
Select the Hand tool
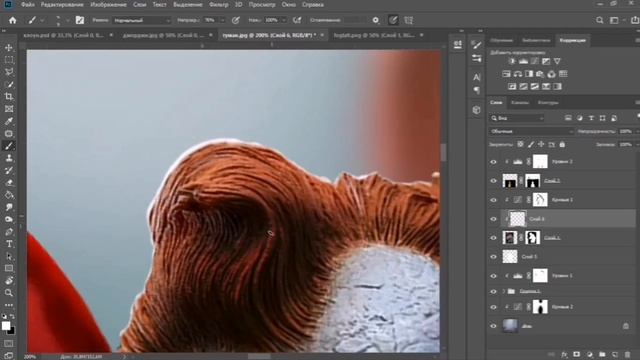(x=9, y=280)
